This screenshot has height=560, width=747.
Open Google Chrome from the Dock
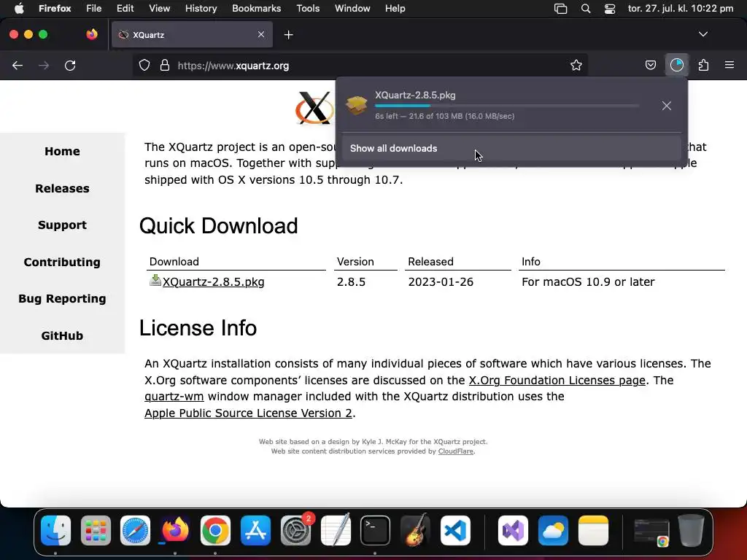coord(215,531)
